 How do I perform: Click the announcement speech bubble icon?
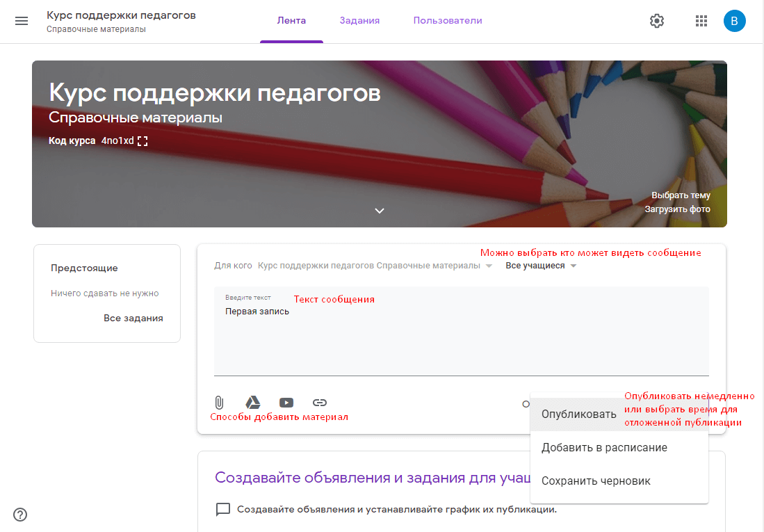tap(222, 509)
